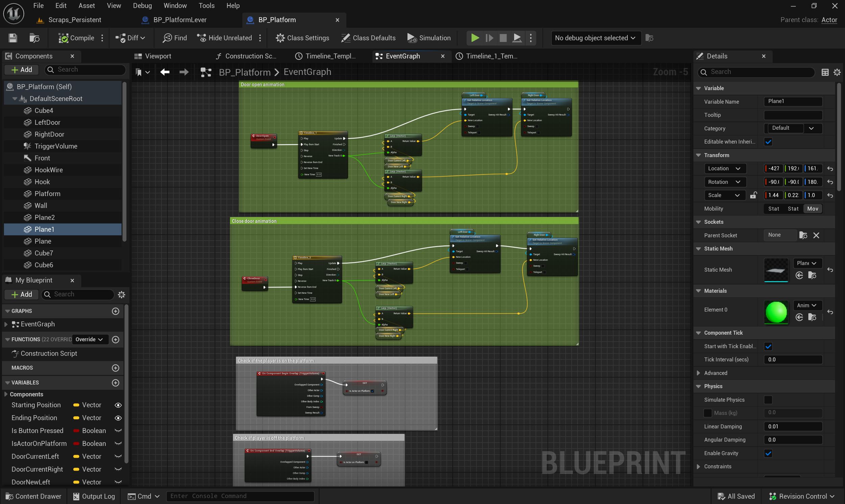Clear the Parent Socket with X icon
Image resolution: width=845 pixels, height=504 pixels.
pyautogui.click(x=816, y=235)
